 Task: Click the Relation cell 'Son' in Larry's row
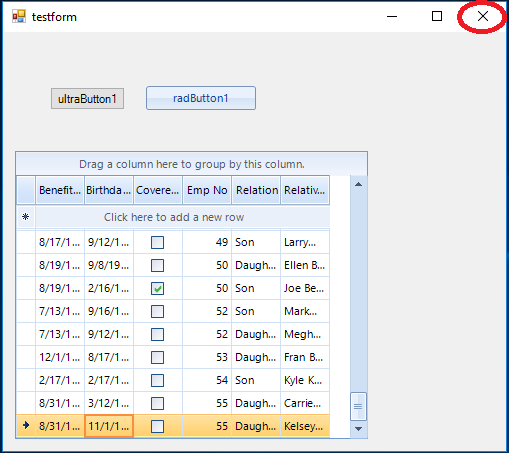click(x=256, y=242)
